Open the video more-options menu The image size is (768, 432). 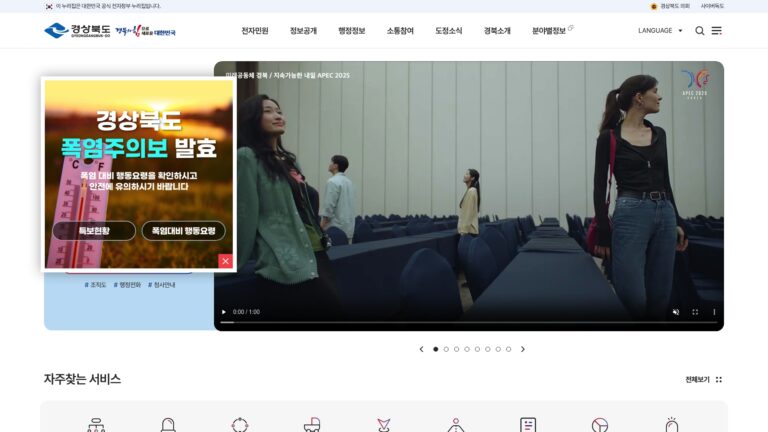pyautogui.click(x=714, y=312)
